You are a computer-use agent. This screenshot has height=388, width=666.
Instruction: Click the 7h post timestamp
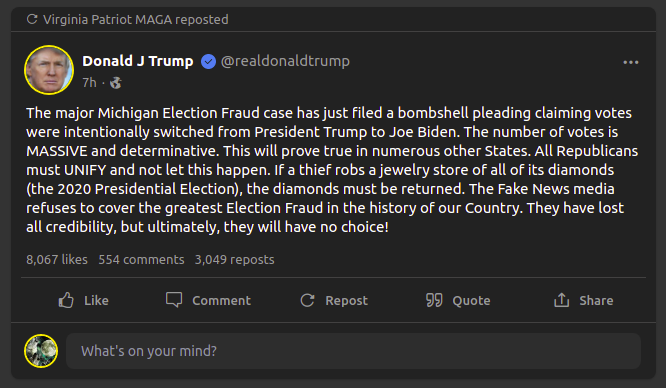coord(89,82)
